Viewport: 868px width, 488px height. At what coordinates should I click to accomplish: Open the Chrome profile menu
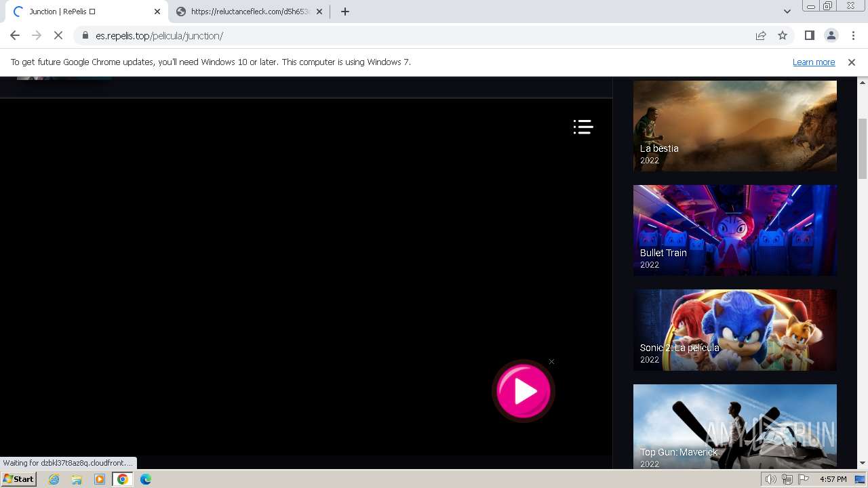pos(831,36)
